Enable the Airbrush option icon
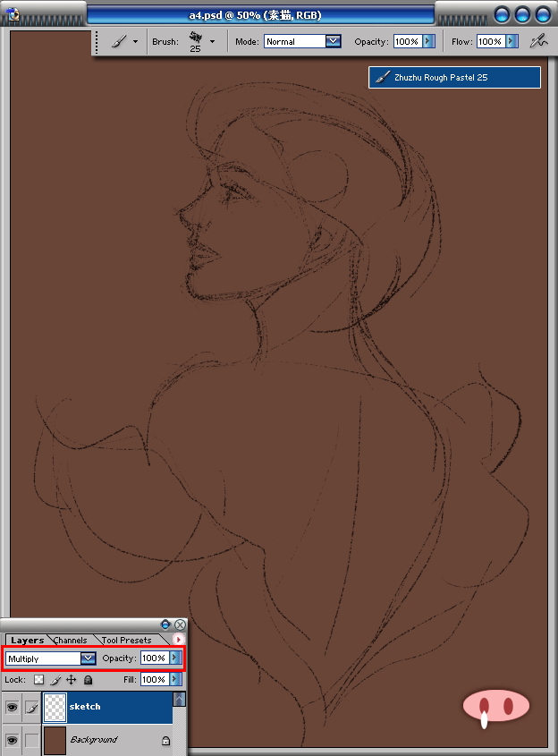 (538, 41)
